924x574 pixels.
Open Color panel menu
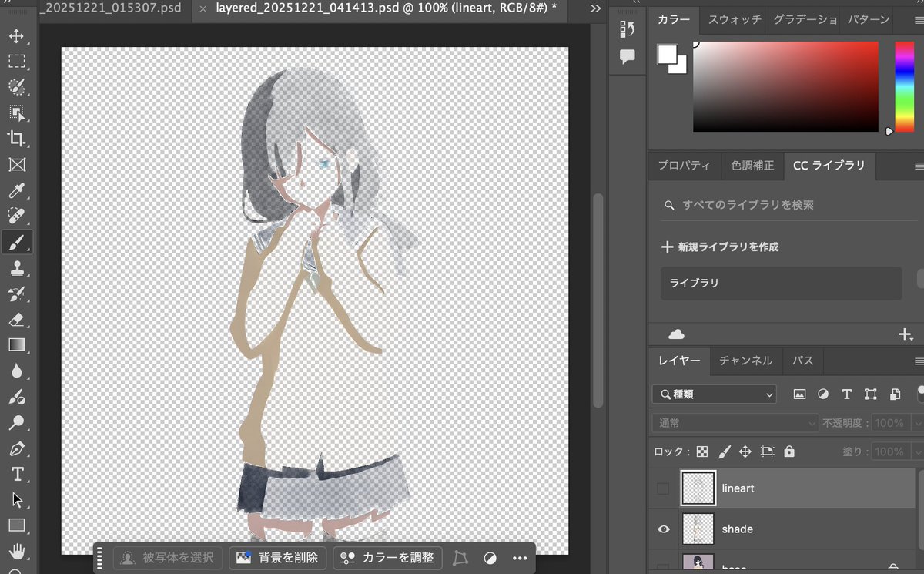[x=918, y=19]
